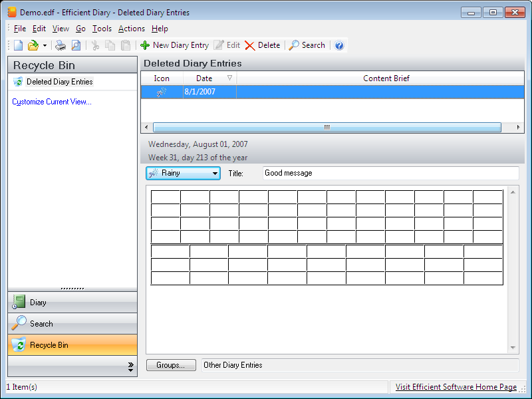Open the Search pane in sidebar
The height and width of the screenshot is (399, 532).
pyautogui.click(x=72, y=324)
